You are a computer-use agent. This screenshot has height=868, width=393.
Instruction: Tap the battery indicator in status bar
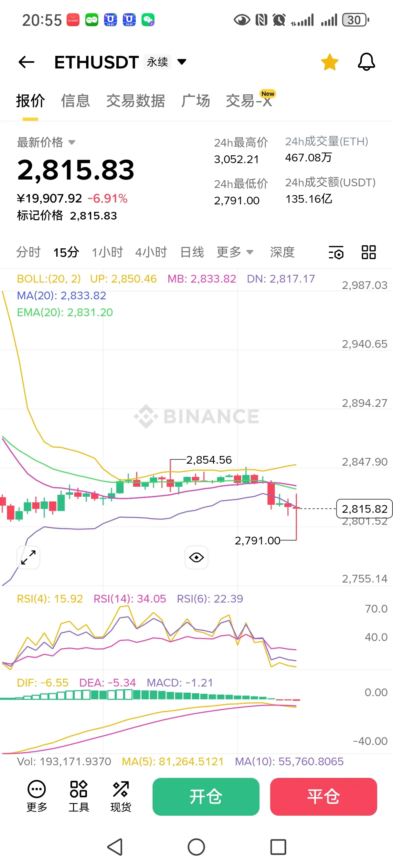(x=356, y=20)
